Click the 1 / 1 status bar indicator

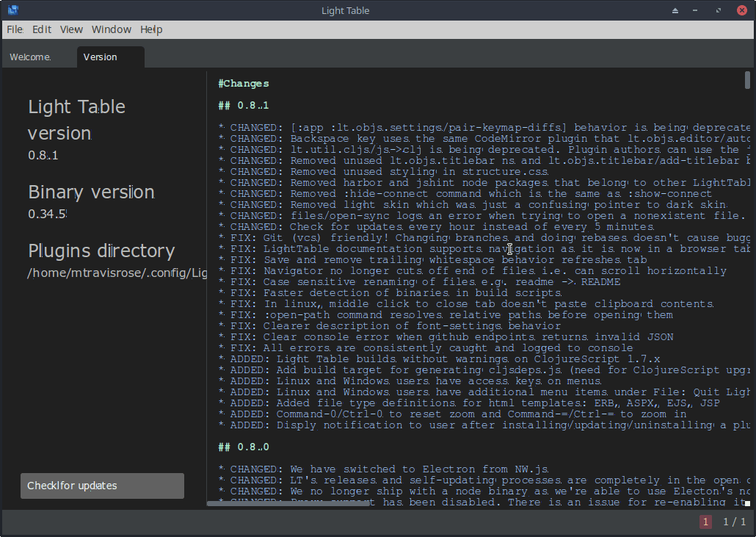coord(734,522)
